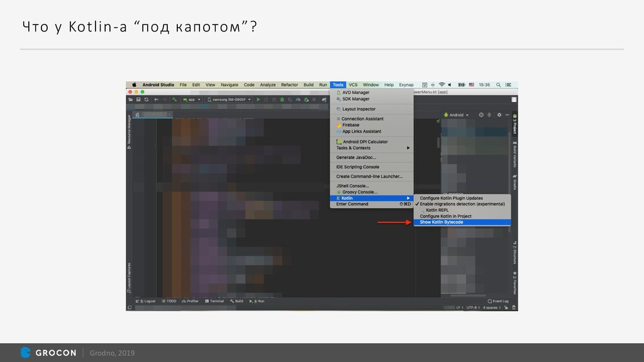The image size is (644, 362).
Task: Hide the Project panel with minus icon
Action: [x=508, y=115]
